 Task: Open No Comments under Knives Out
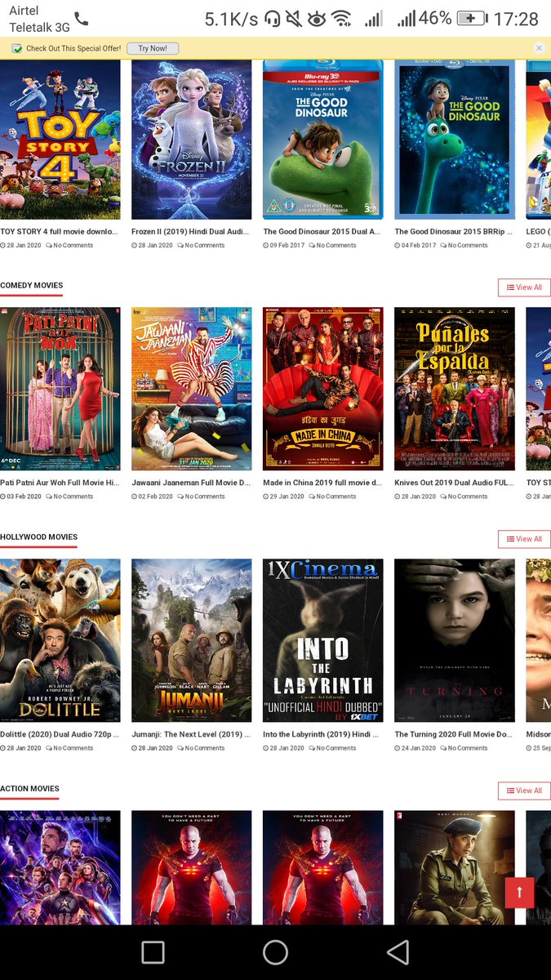tap(464, 497)
